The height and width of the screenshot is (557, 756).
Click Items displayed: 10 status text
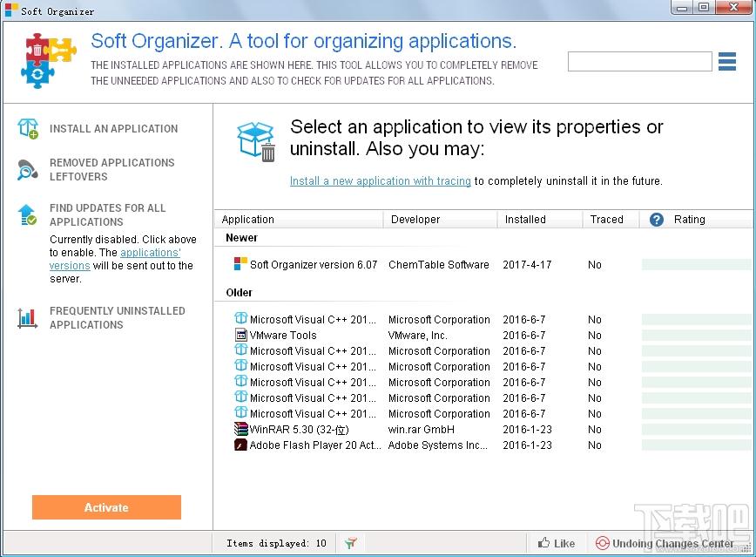click(276, 543)
